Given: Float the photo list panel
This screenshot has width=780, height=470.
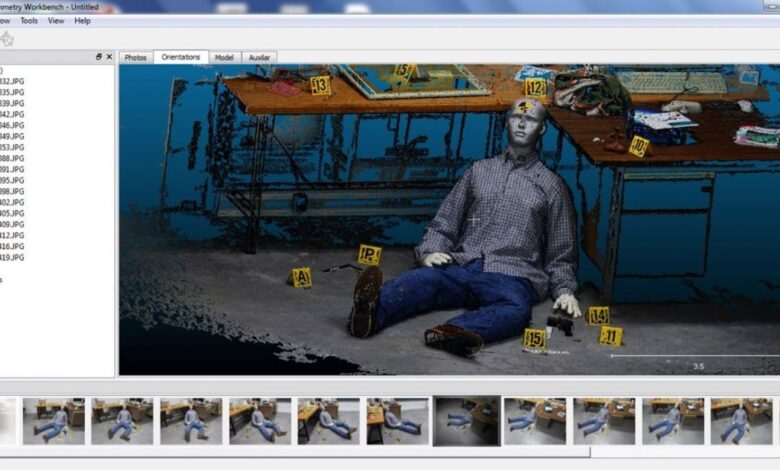Looking at the screenshot, I should point(99,57).
